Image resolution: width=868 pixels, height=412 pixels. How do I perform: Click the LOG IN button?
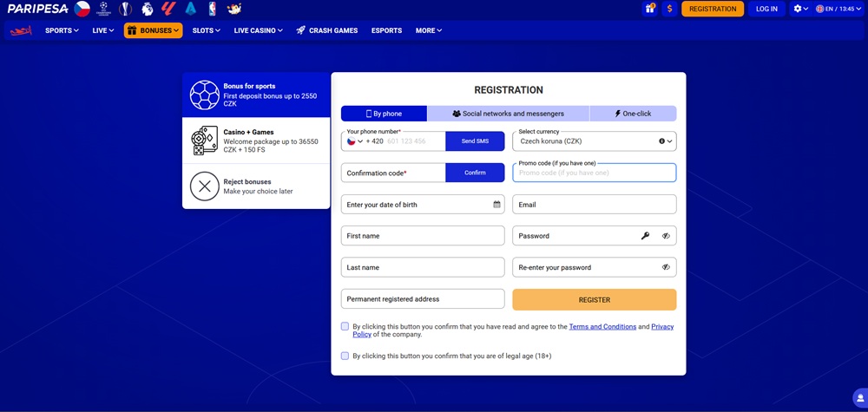tap(766, 9)
